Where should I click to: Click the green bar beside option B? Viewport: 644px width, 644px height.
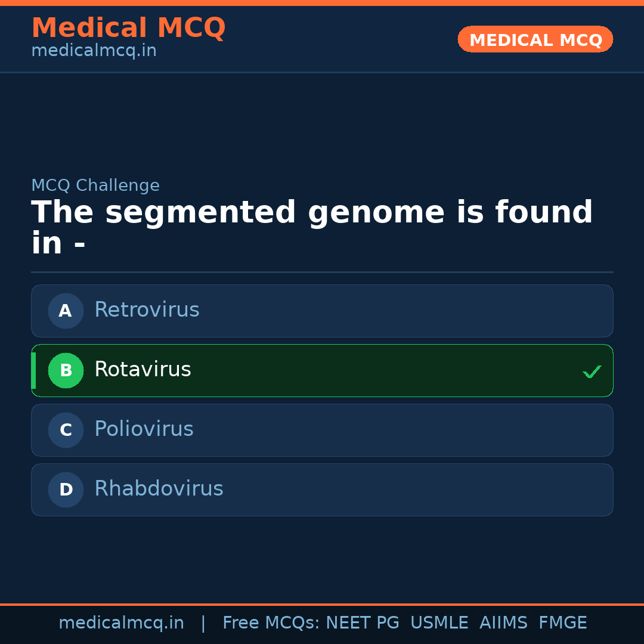coord(33,370)
